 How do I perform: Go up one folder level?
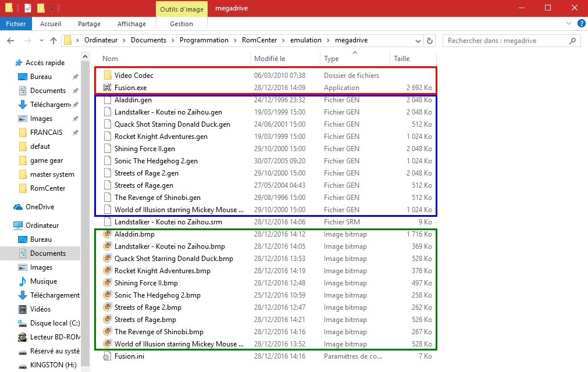(54, 41)
